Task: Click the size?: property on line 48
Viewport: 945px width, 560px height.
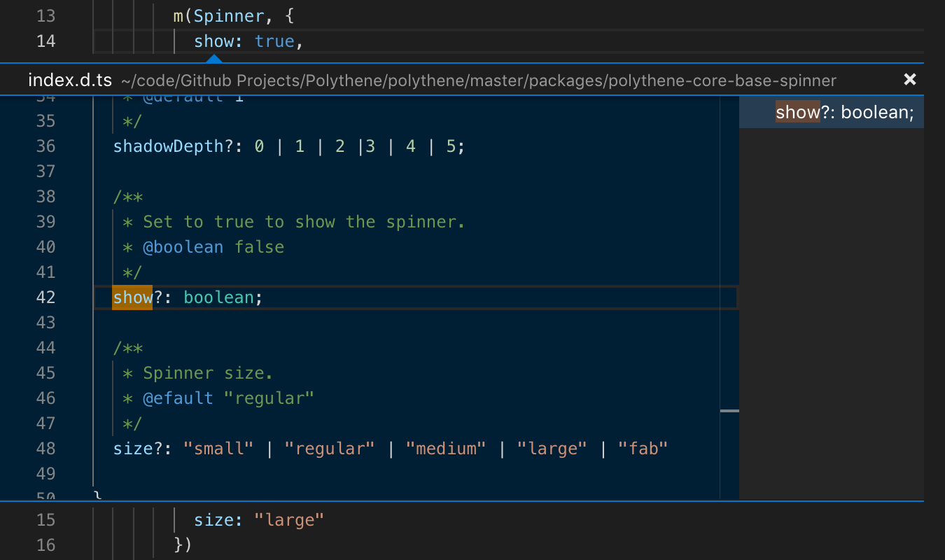Action: point(140,448)
